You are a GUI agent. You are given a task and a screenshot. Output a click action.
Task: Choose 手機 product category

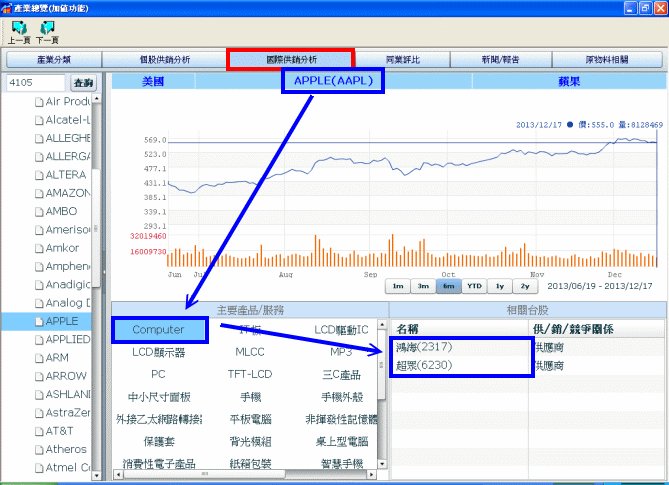(x=250, y=397)
